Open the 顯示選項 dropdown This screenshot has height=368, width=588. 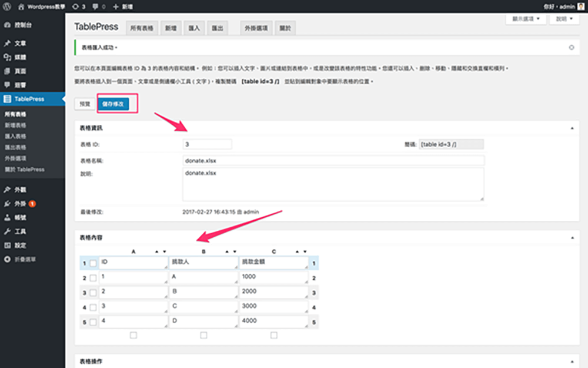tap(526, 19)
